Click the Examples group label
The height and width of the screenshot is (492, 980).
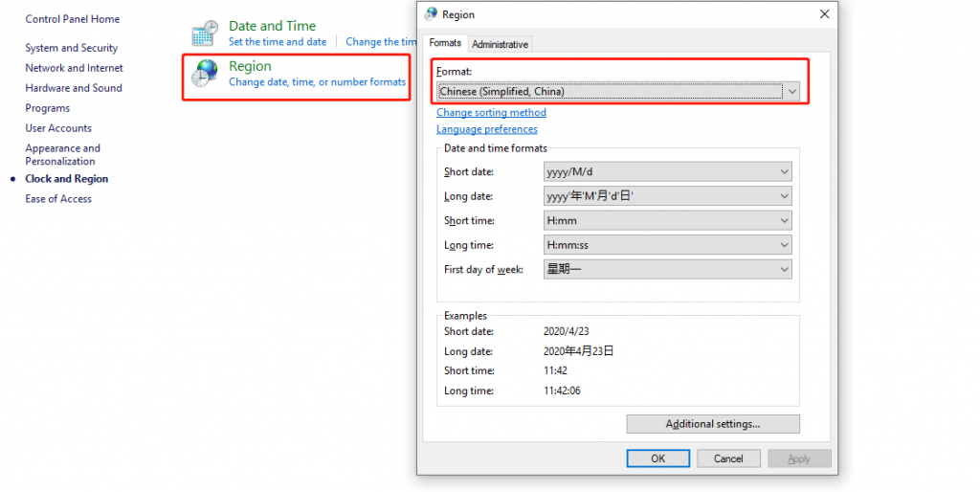pos(466,316)
